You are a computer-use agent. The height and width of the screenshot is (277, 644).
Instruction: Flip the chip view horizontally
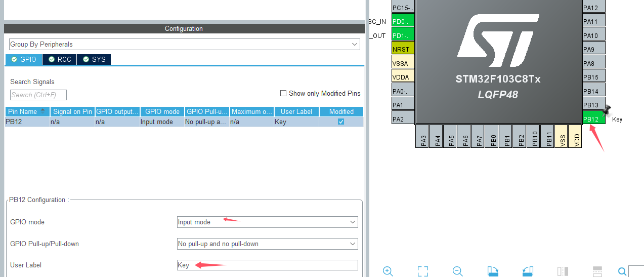tap(563, 271)
